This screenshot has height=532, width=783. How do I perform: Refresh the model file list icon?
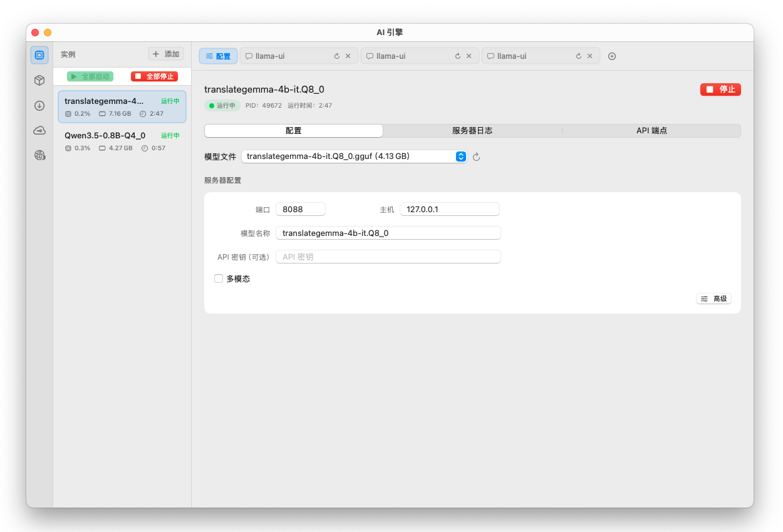pyautogui.click(x=476, y=156)
